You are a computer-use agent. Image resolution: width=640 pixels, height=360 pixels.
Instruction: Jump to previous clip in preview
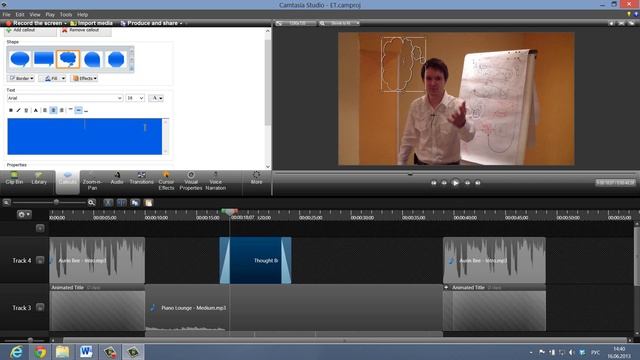pos(433,183)
